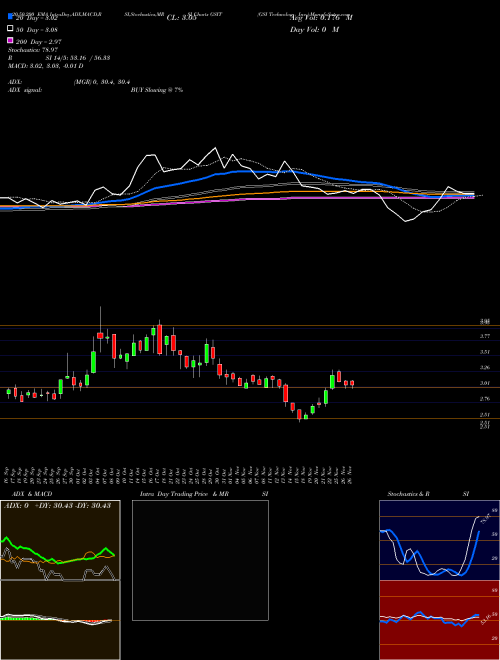The height and width of the screenshot is (660, 500).
Task: Click the blue 20 Day legend swatch
Action: pos(10,16)
